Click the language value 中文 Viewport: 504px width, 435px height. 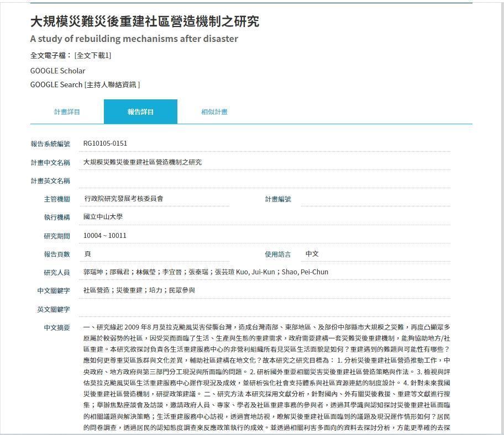(x=312, y=254)
